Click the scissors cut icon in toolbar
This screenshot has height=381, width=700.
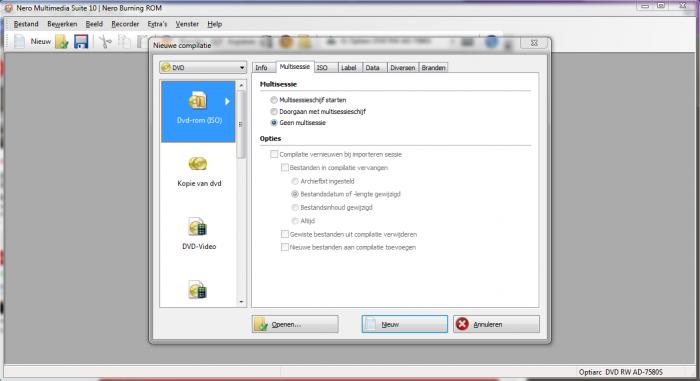[105, 42]
